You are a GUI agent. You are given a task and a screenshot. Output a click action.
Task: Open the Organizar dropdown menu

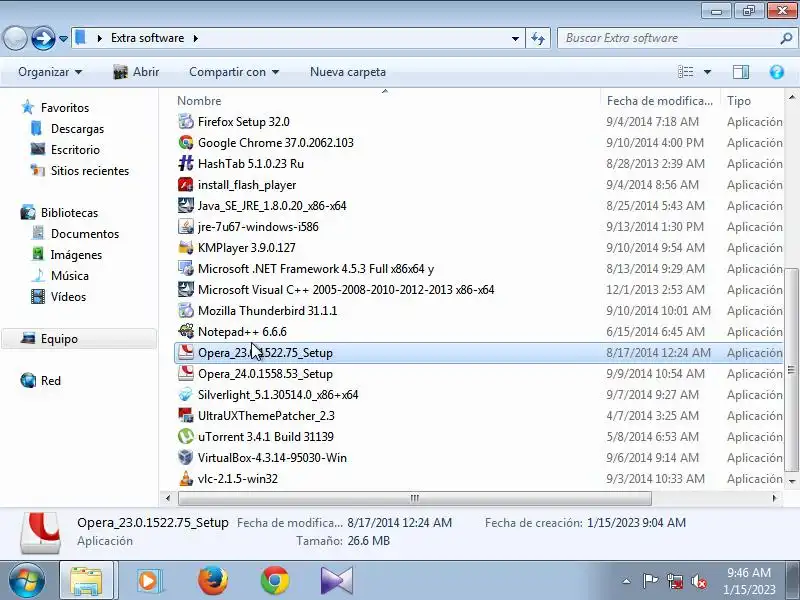[50, 72]
